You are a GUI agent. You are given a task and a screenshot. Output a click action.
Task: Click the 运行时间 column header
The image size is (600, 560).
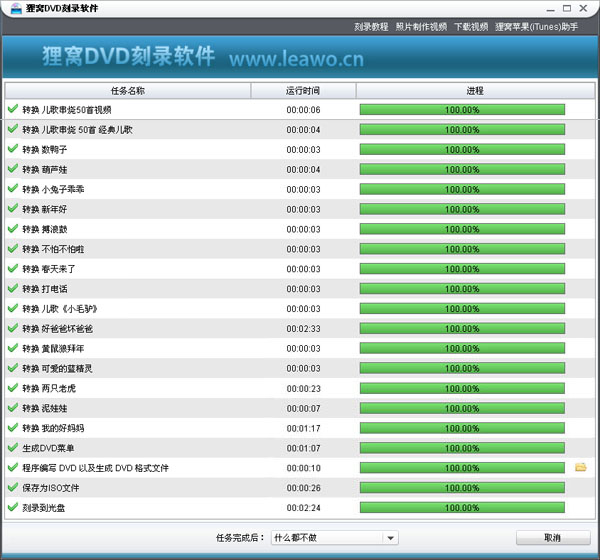tap(303, 91)
